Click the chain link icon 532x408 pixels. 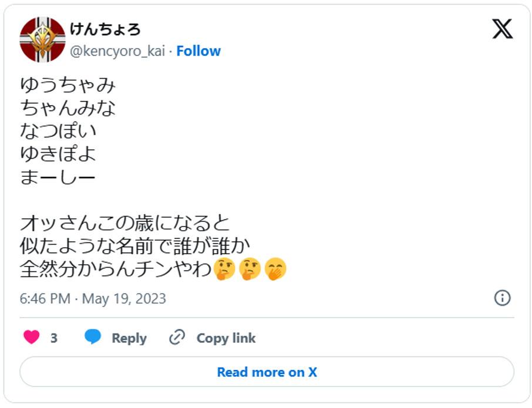click(x=177, y=338)
